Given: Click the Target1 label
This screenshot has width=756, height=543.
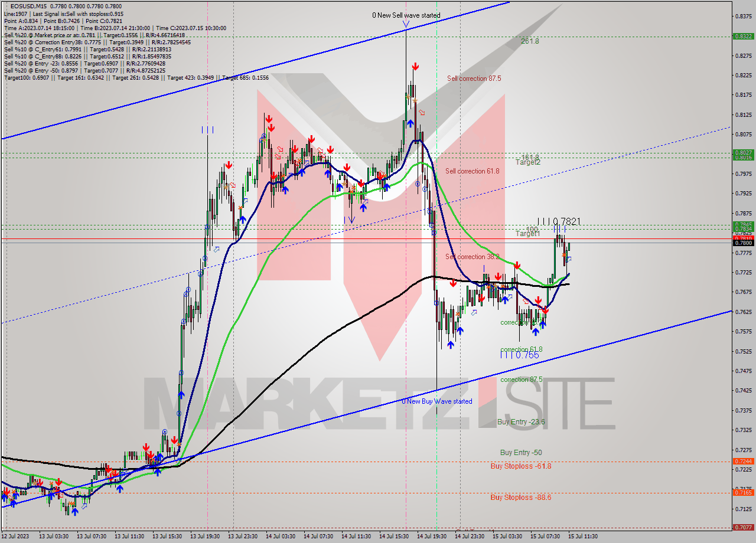Looking at the screenshot, I should coord(528,234).
